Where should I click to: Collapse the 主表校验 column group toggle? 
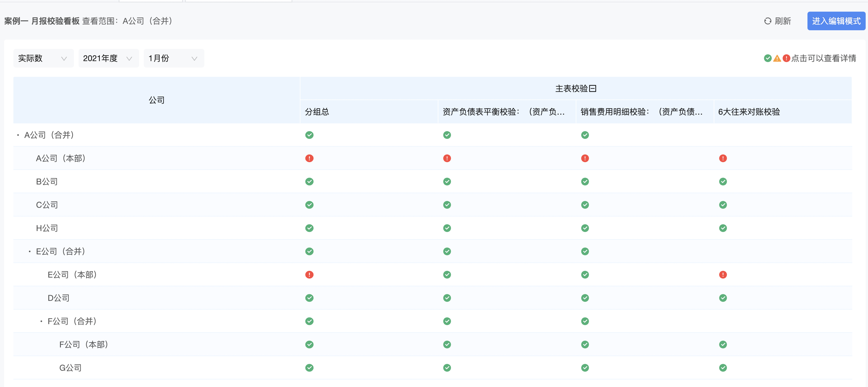pos(592,88)
